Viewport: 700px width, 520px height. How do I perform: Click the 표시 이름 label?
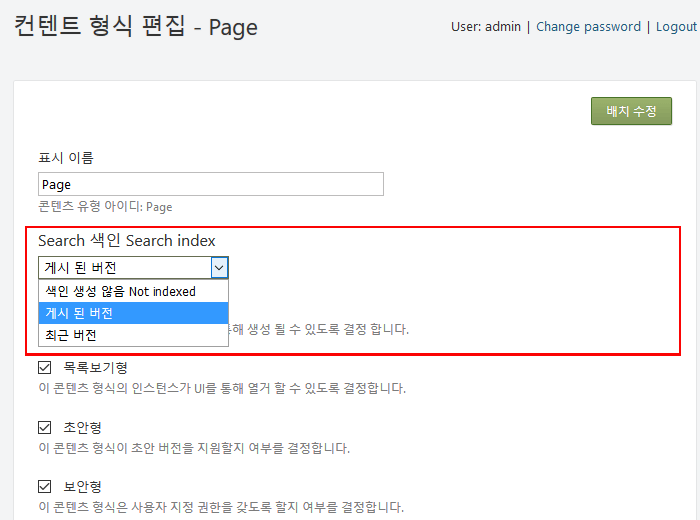click(x=66, y=158)
